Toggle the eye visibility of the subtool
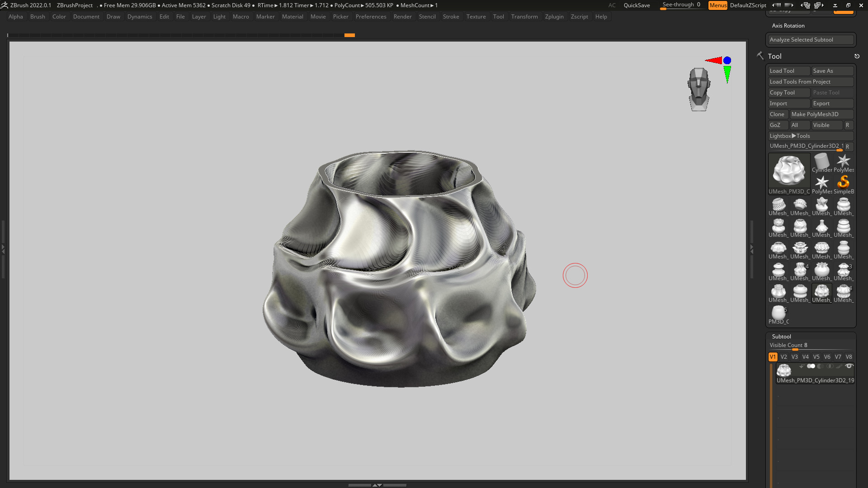The image size is (868, 488). pyautogui.click(x=849, y=366)
